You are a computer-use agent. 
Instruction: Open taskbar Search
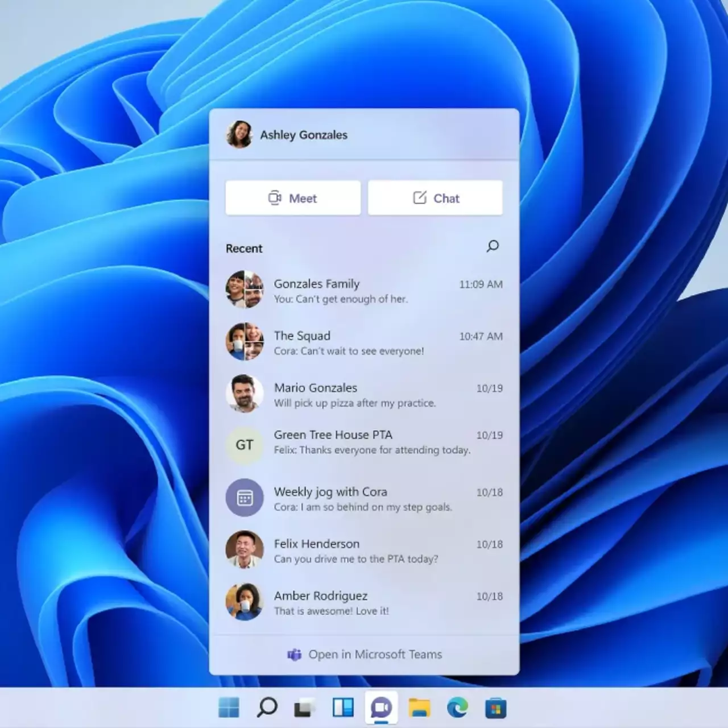coord(267,708)
